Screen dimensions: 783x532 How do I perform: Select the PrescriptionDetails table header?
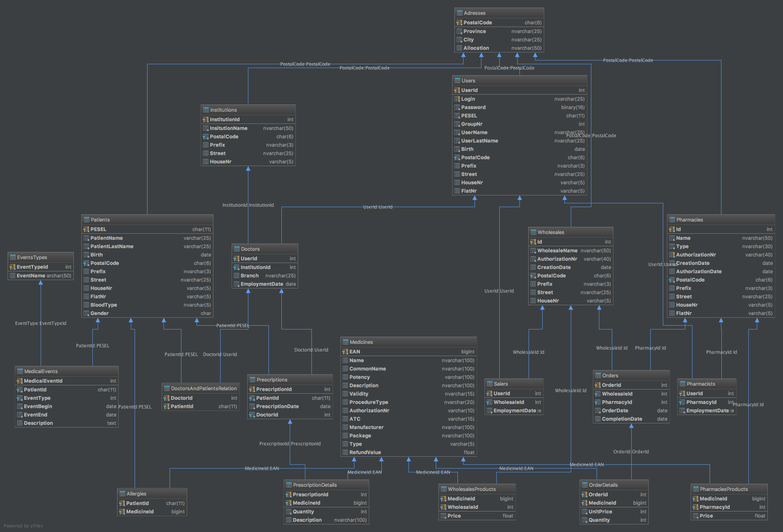[314, 485]
